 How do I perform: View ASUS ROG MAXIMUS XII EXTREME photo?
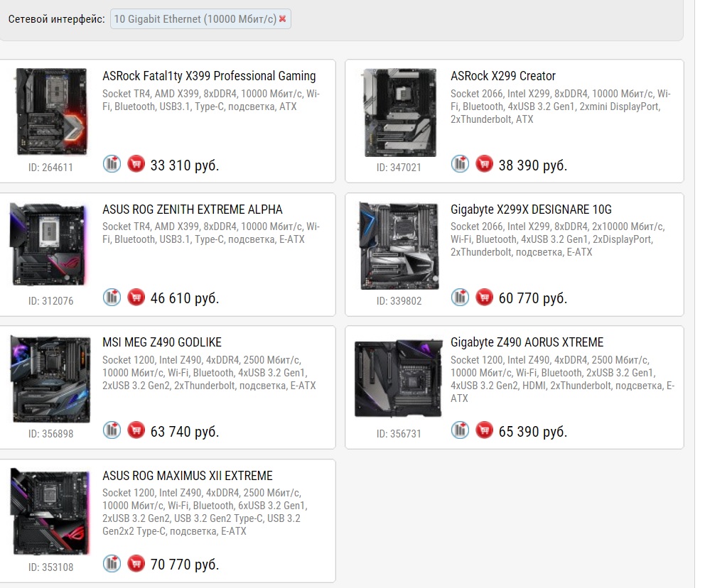(50, 511)
